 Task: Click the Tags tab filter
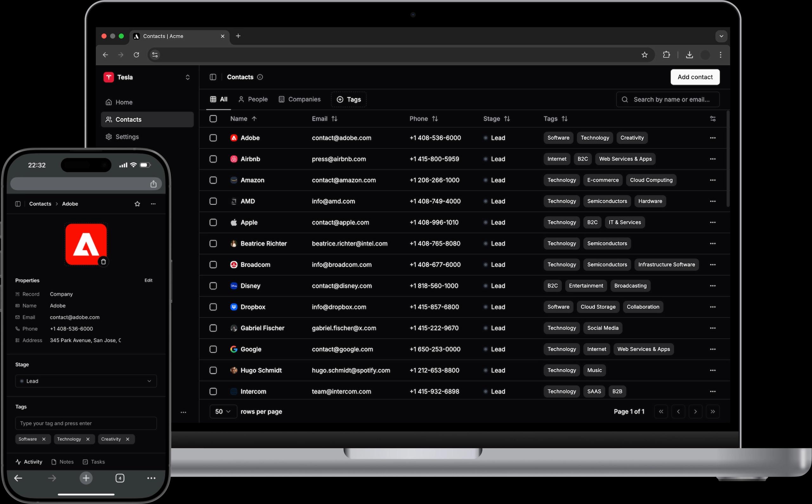tap(349, 99)
